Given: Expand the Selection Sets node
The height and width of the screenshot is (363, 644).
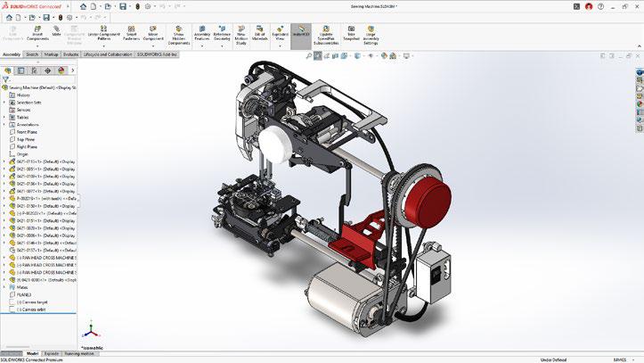Looking at the screenshot, I should coord(4,102).
